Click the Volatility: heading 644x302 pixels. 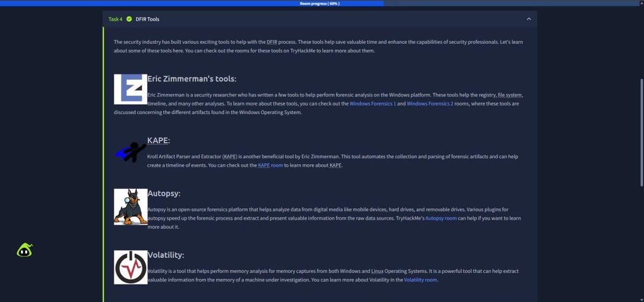[166, 255]
